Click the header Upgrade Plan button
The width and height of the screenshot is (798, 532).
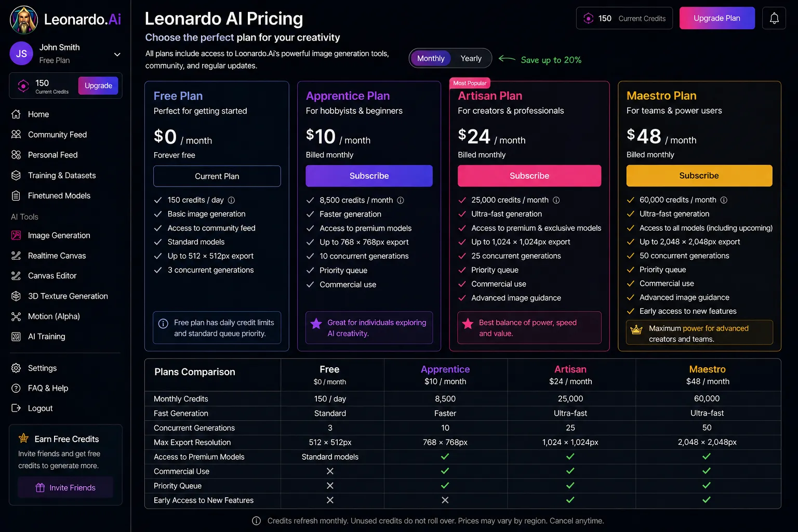tap(717, 18)
